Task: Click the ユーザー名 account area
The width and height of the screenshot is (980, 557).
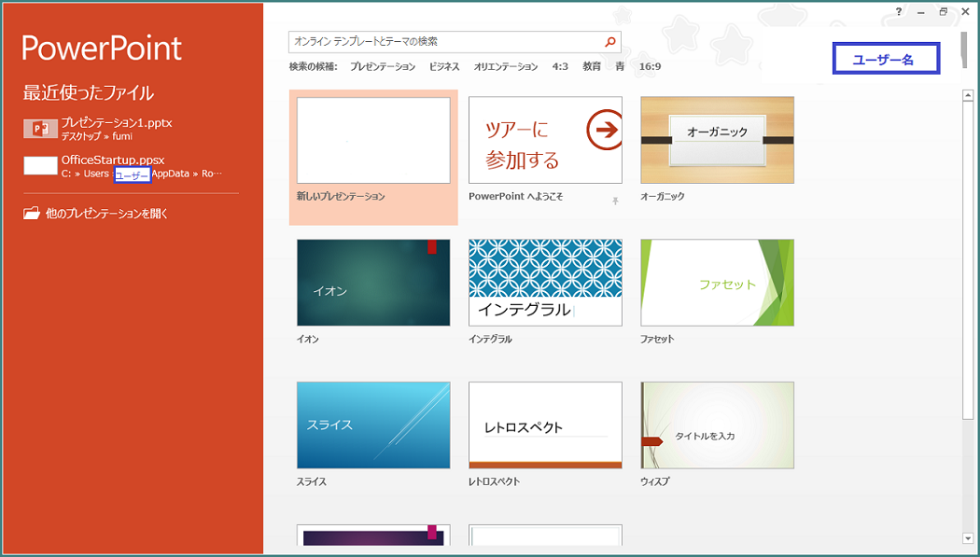Action: coord(886,59)
